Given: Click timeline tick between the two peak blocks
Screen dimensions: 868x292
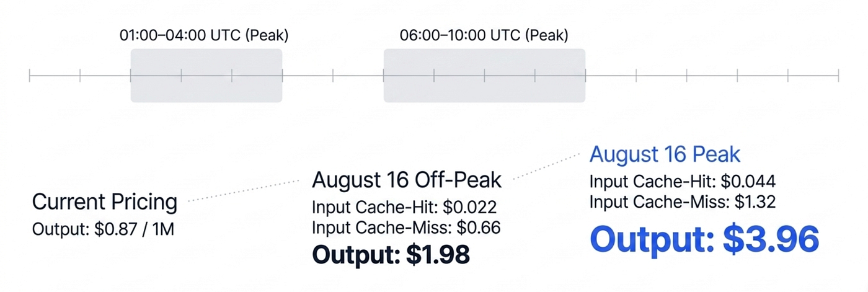Looking at the screenshot, I should (x=333, y=76).
